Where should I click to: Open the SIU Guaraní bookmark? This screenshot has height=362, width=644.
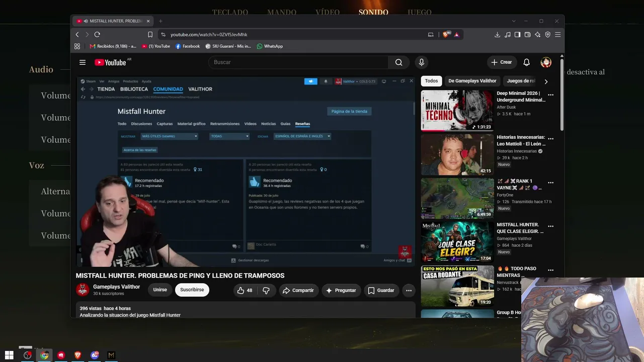228,46
